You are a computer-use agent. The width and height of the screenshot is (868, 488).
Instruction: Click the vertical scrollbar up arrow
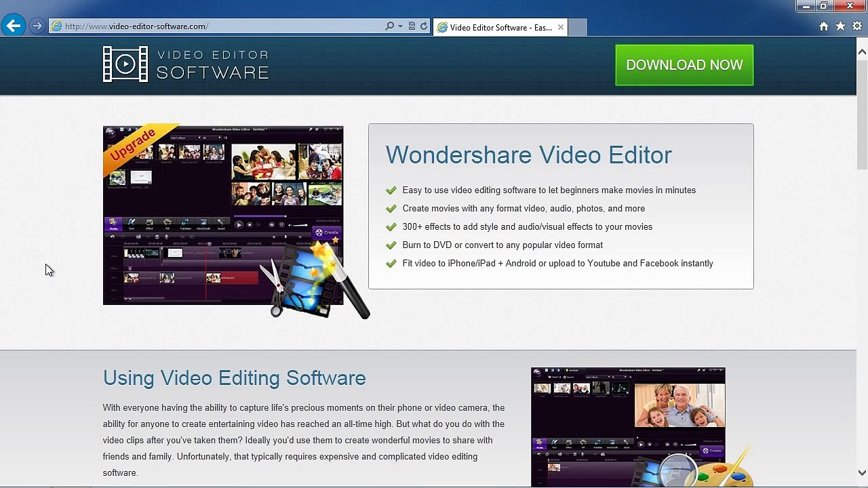(x=862, y=52)
